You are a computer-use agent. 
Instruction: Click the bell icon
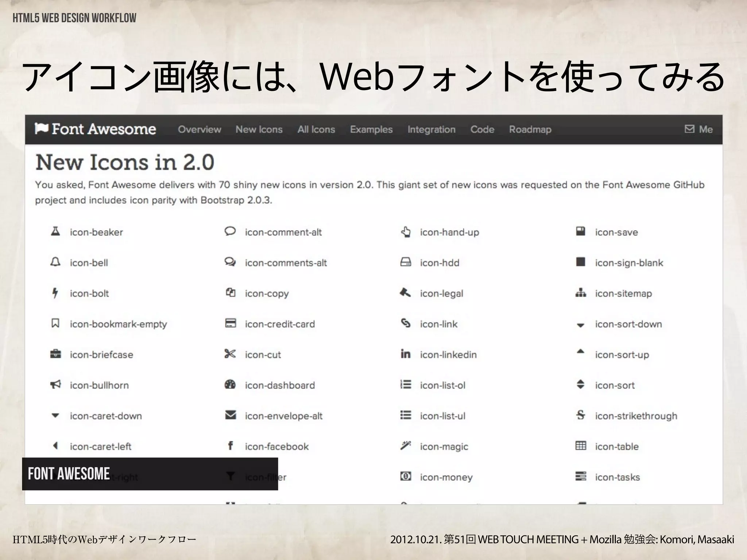[55, 262]
